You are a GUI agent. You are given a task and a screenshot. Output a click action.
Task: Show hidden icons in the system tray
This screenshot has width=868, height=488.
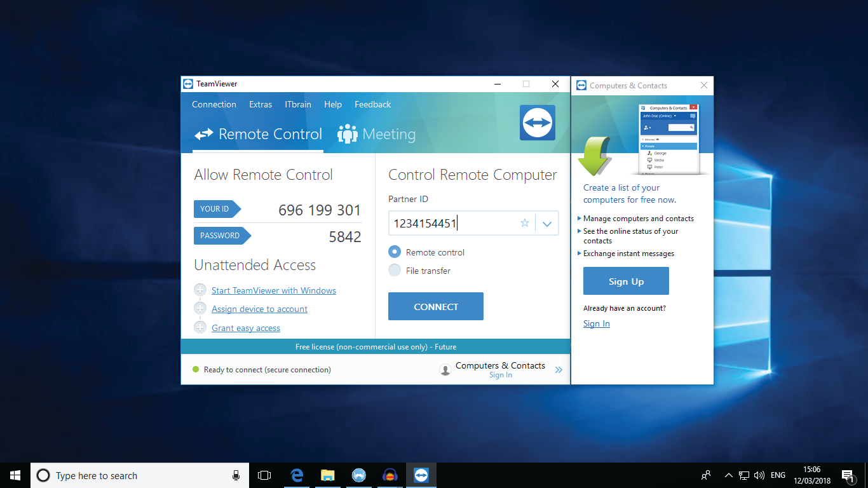point(728,475)
